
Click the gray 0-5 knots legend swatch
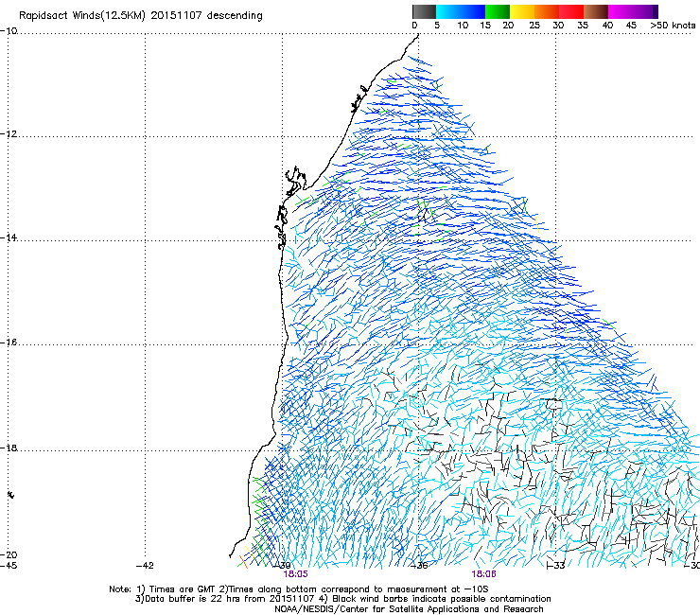click(424, 11)
